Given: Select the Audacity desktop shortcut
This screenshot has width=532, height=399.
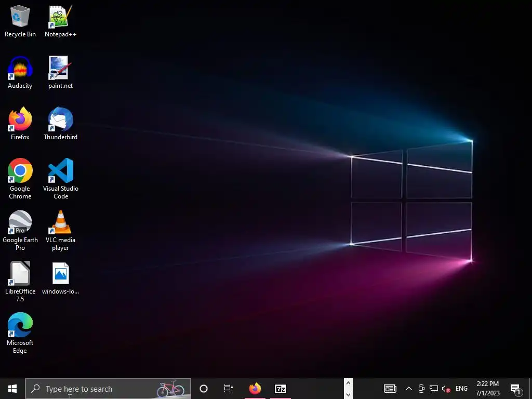Looking at the screenshot, I should click(20, 73).
